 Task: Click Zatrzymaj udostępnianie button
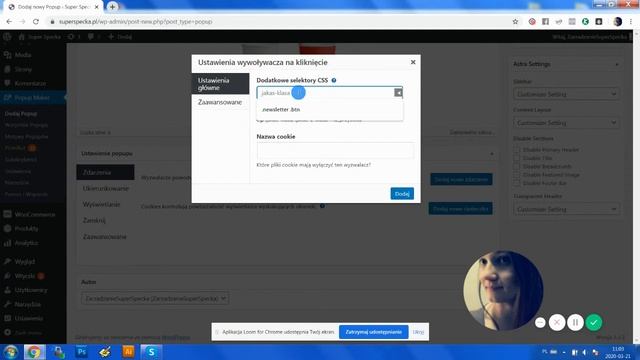tap(373, 332)
